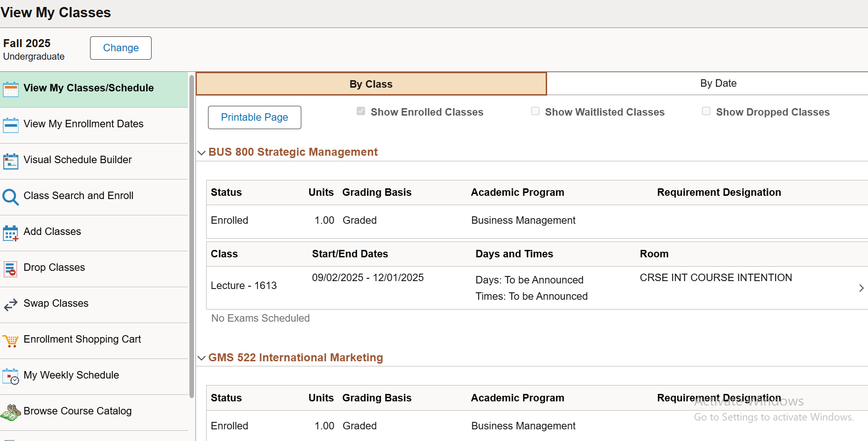Click the Class Search magnifying glass icon
Viewport: 868px width, 441px height.
pyautogui.click(x=11, y=196)
